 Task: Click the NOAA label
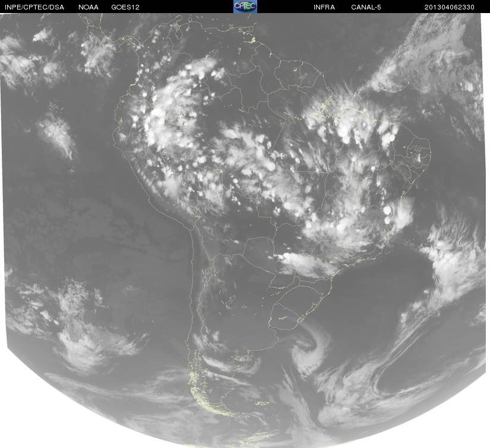(x=88, y=7)
